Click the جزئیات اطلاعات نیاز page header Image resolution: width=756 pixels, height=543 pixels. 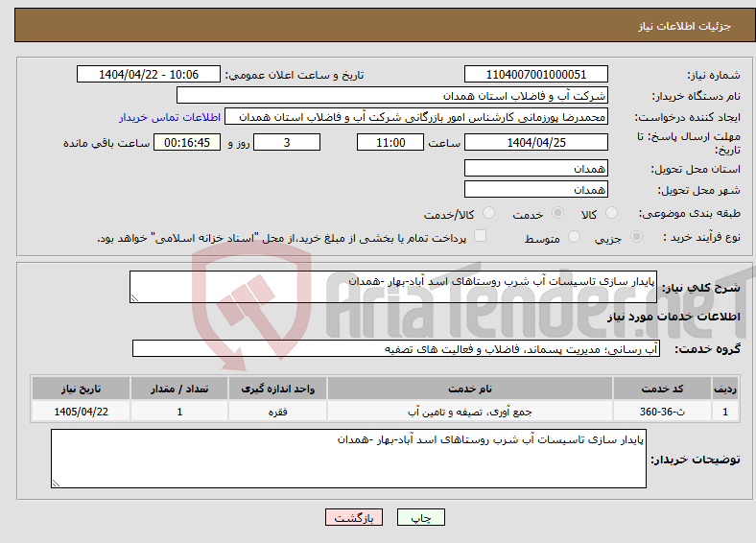tap(684, 26)
